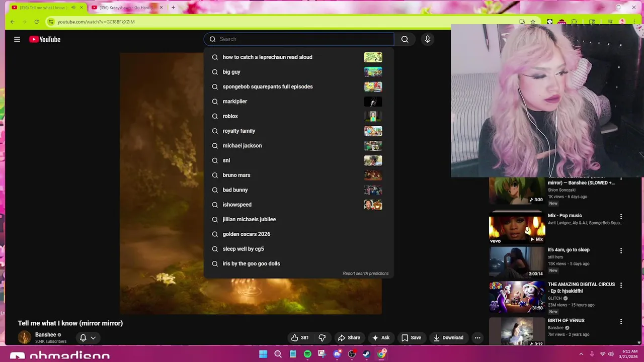Viewport: 644px width, 362px height.
Task: Like the video with 381 likes
Action: tap(300, 338)
